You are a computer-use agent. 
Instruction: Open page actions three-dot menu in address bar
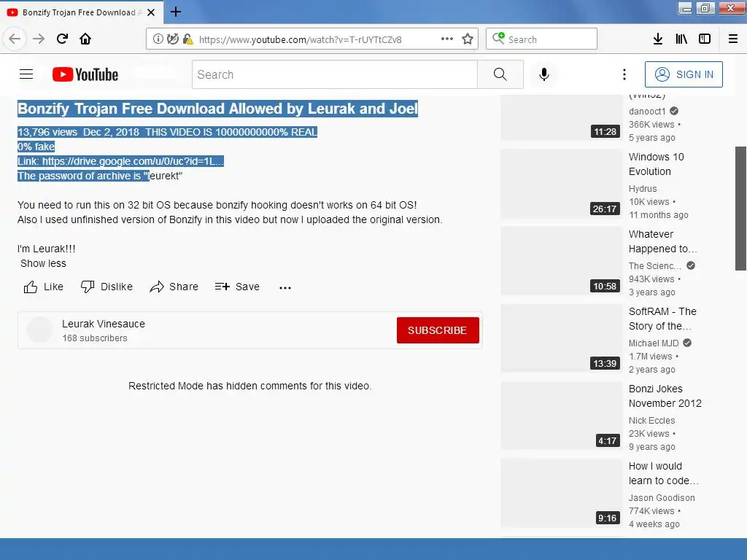pyautogui.click(x=447, y=39)
